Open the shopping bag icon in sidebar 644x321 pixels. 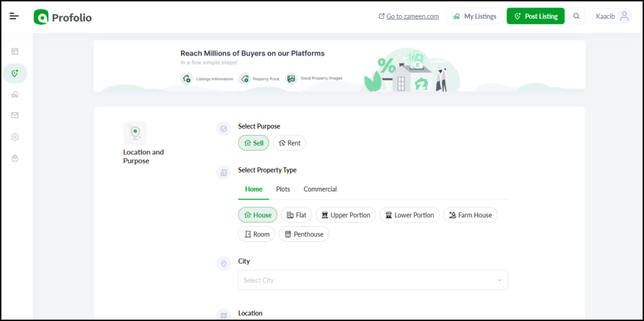point(15,158)
